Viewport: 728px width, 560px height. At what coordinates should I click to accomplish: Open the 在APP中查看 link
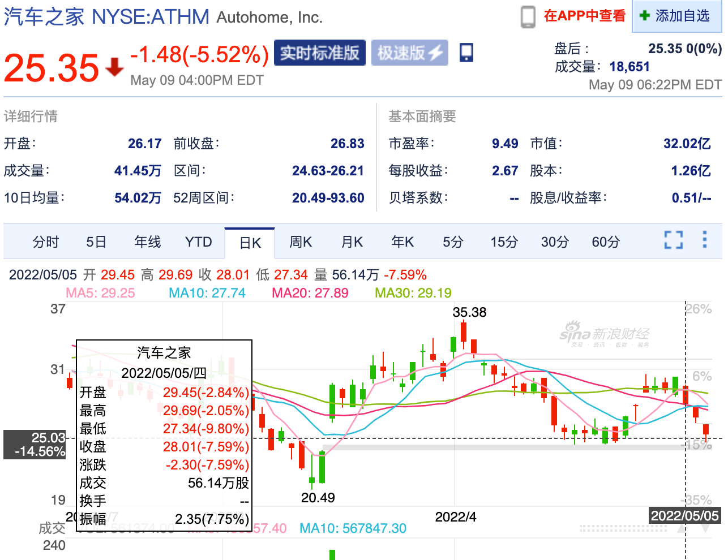[584, 16]
